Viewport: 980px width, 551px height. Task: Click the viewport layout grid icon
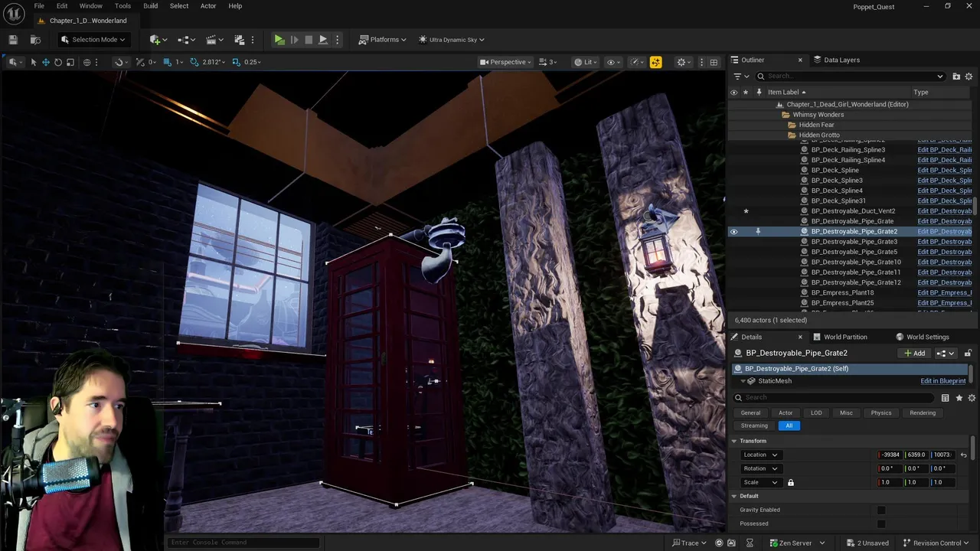coord(714,62)
